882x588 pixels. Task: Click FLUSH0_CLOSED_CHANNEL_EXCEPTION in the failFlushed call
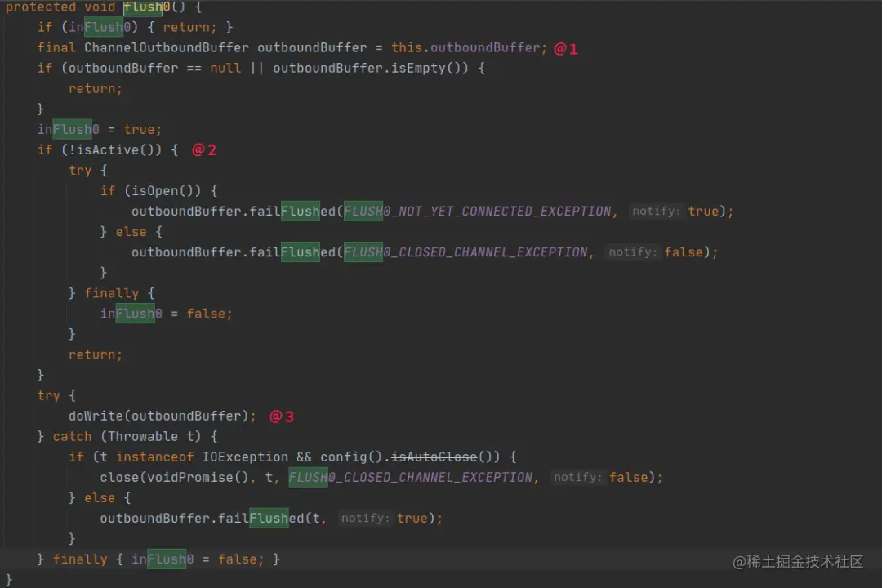pos(465,252)
